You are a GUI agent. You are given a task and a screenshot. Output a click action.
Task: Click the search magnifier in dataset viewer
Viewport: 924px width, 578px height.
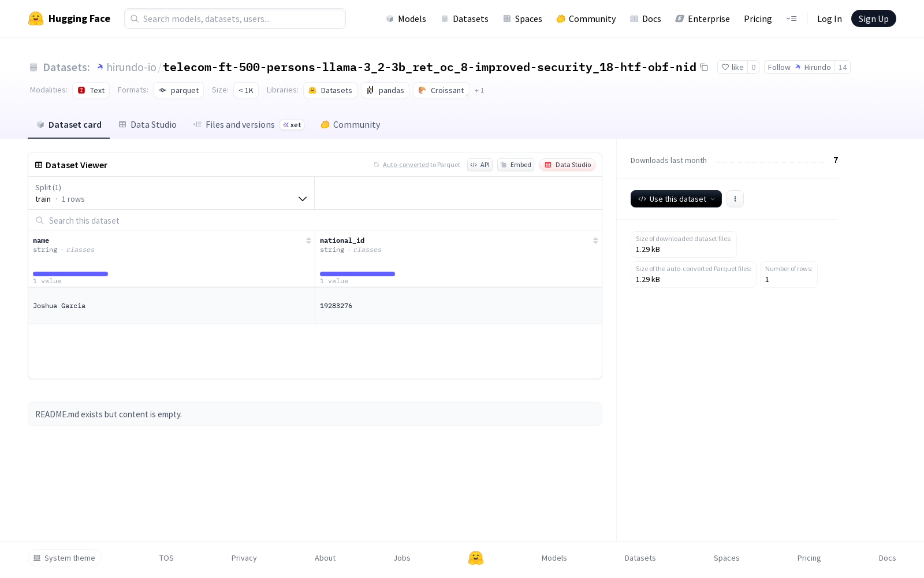click(x=40, y=220)
